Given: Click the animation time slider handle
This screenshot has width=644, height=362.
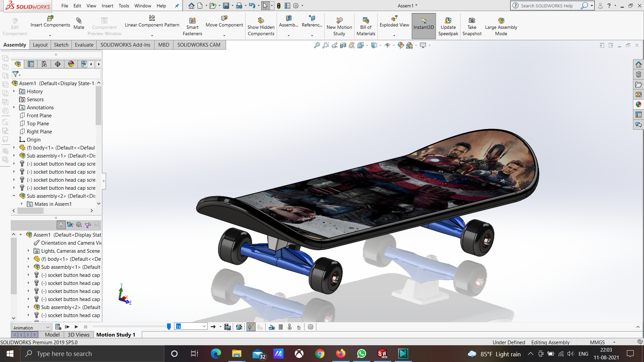Looking at the screenshot, I should point(169,327).
